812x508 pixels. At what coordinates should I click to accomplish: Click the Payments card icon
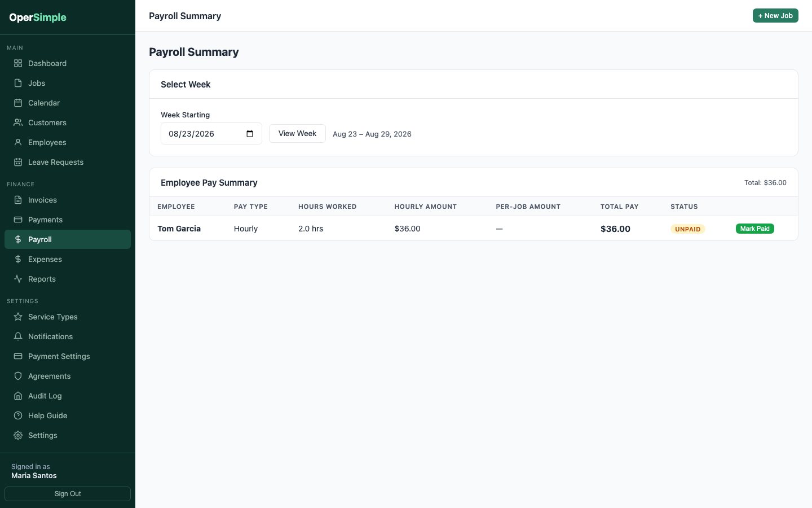[x=18, y=220]
